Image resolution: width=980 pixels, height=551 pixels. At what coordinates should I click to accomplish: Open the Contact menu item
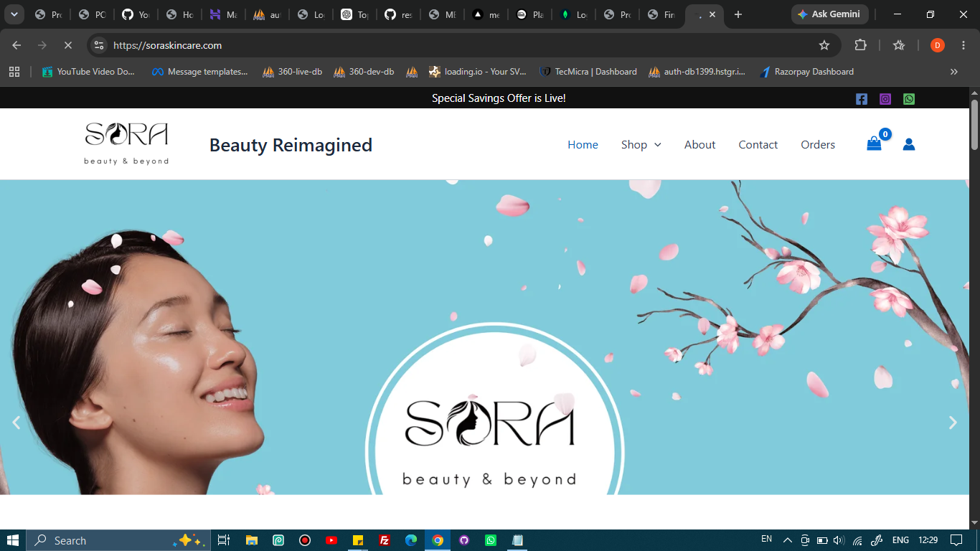point(758,144)
